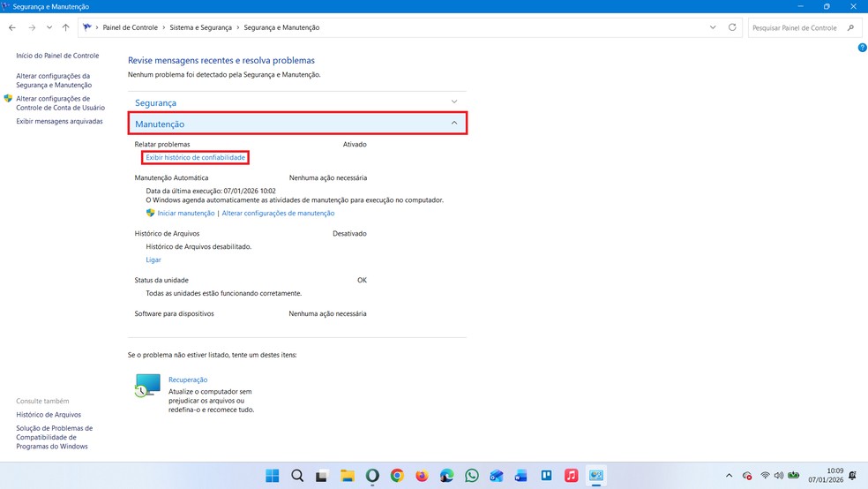The image size is (868, 489).
Task: Open Alterar configurações de manutenção
Action: (278, 214)
